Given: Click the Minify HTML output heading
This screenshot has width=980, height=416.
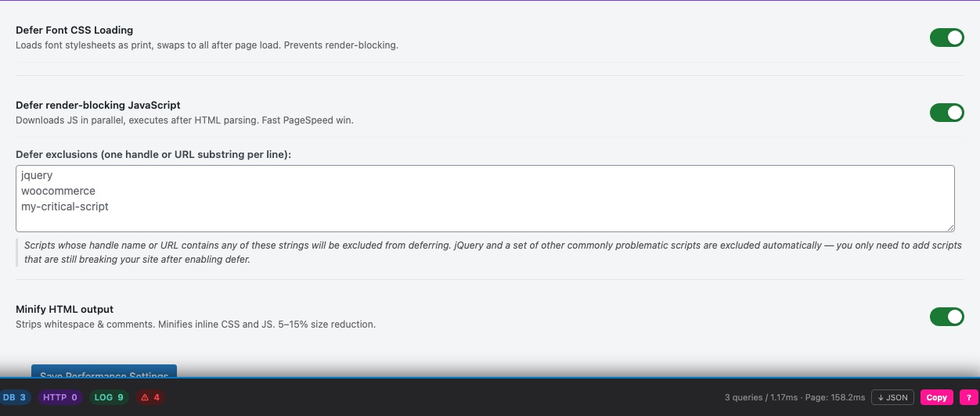Looking at the screenshot, I should click(x=64, y=310).
